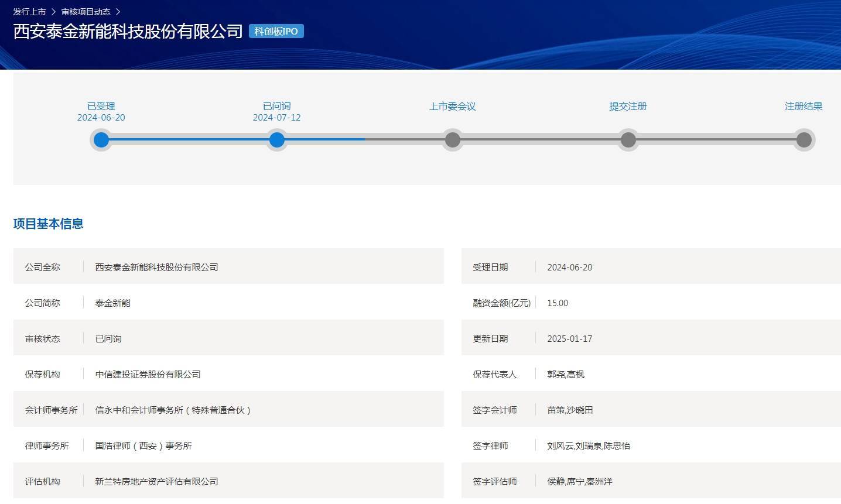Click the 注册结果 stage label
This screenshot has height=504, width=841.
point(804,106)
